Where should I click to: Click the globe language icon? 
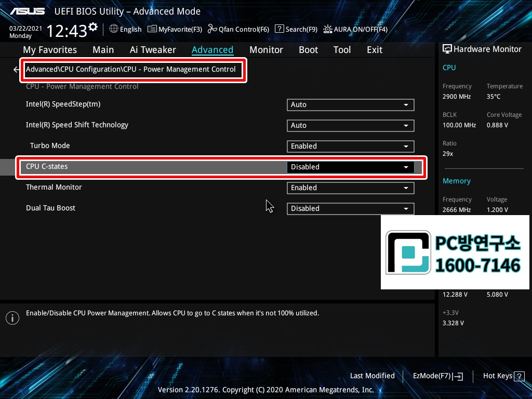[114, 29]
